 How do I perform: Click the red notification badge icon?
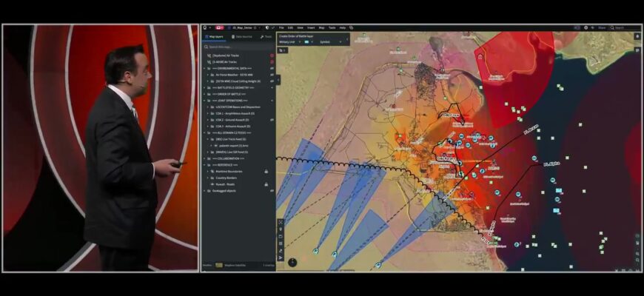(x=220, y=27)
